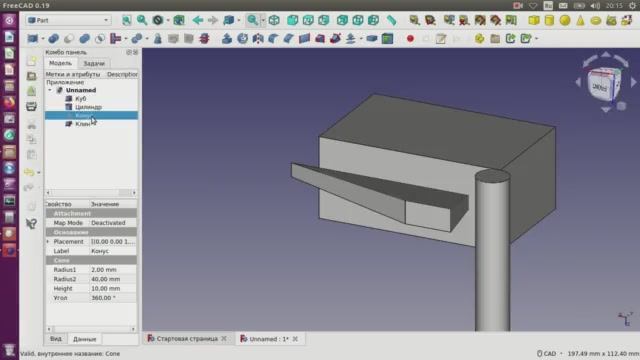
Task: Open the Shape builder icon
Action: click(x=627, y=20)
